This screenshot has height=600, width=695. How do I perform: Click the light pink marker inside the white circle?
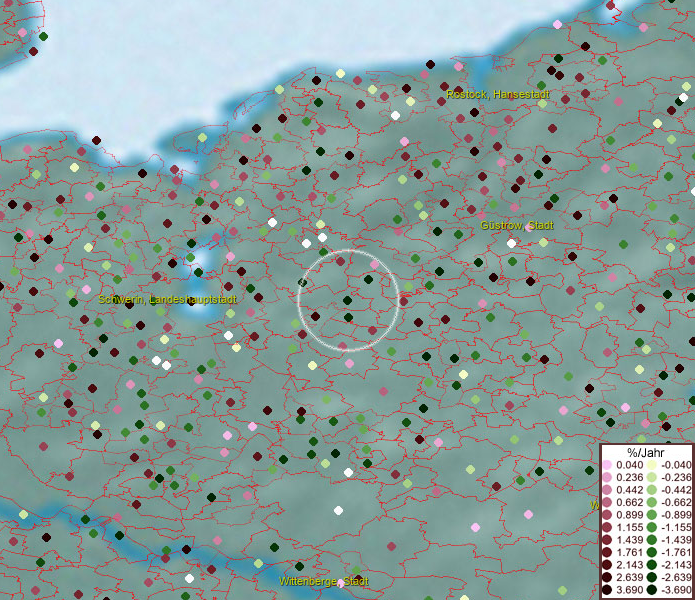pyautogui.click(x=374, y=263)
